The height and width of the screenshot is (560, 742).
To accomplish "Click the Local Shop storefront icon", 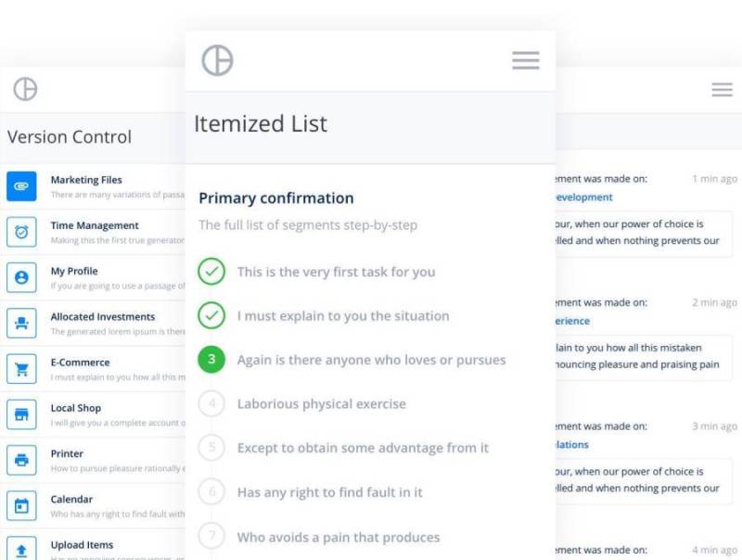I will coord(21,414).
